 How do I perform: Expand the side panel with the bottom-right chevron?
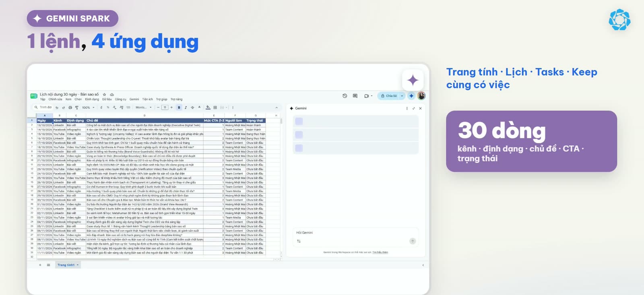[423, 265]
